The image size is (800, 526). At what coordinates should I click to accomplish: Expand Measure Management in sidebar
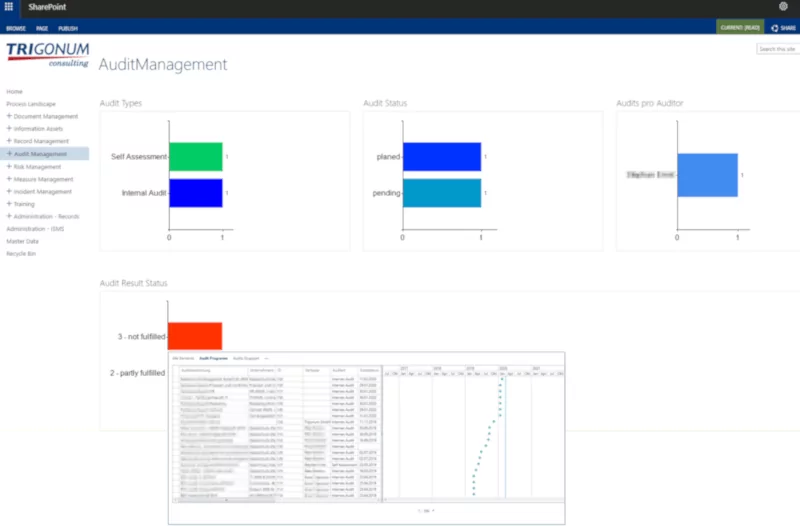point(9,179)
